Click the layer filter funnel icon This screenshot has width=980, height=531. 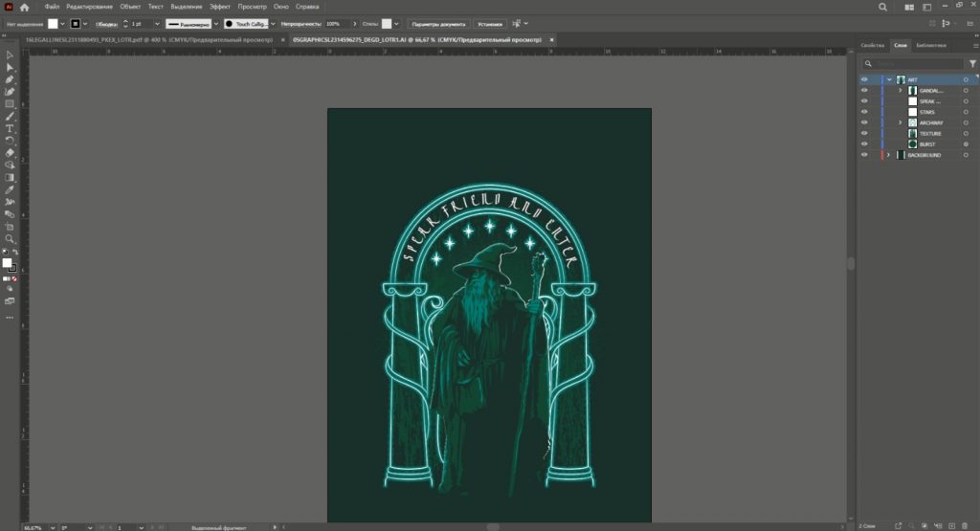(972, 63)
